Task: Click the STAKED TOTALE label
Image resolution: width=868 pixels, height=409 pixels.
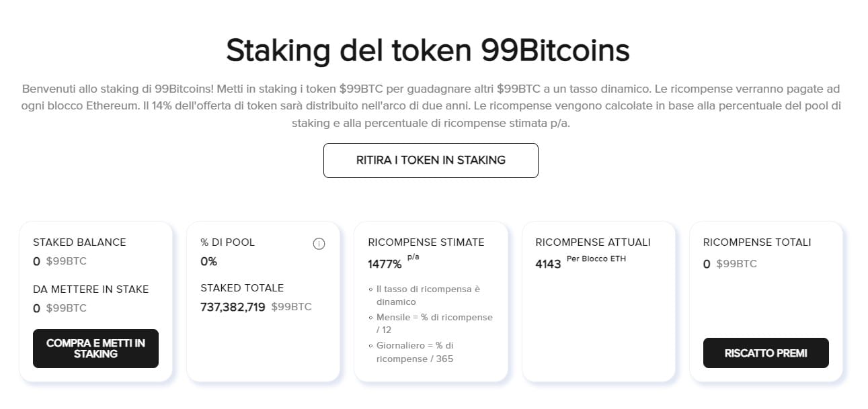Action: 242,288
